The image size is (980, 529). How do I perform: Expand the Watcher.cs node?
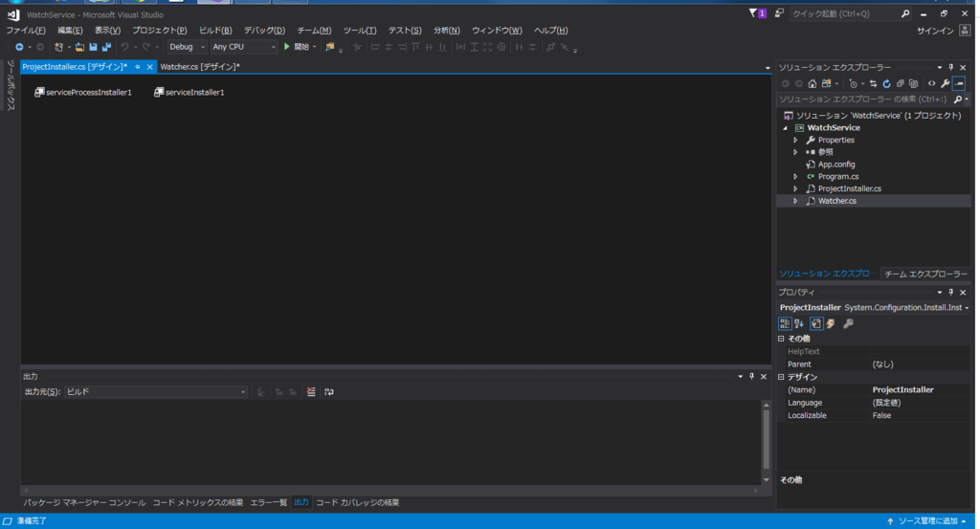click(795, 201)
